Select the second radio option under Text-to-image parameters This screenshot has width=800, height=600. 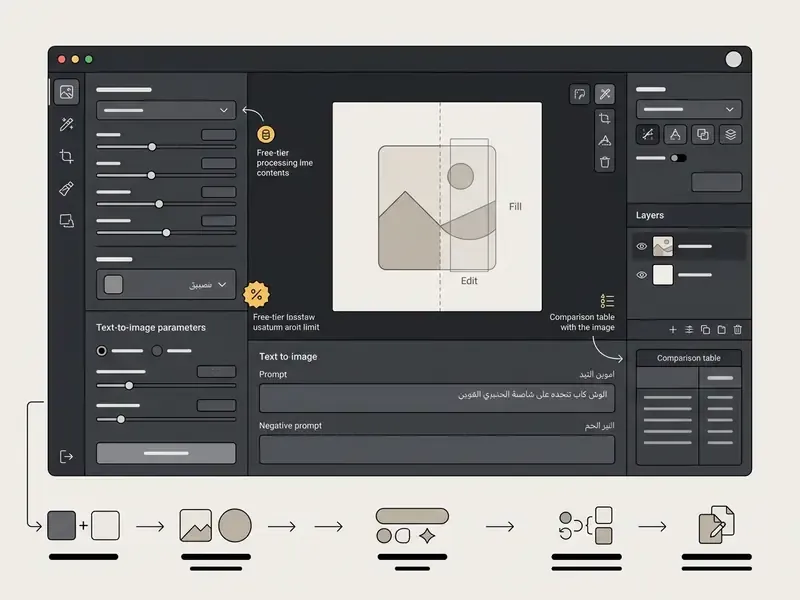[157, 351]
